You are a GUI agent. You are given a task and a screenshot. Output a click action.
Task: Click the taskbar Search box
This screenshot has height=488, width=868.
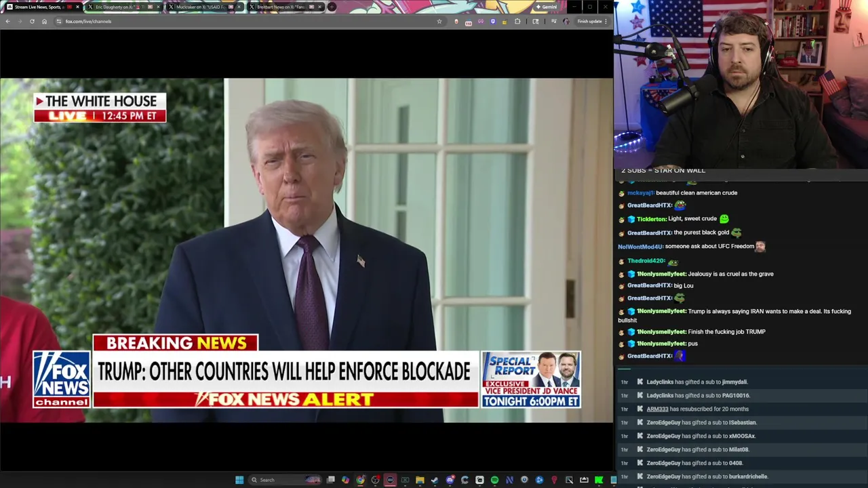pyautogui.click(x=285, y=480)
